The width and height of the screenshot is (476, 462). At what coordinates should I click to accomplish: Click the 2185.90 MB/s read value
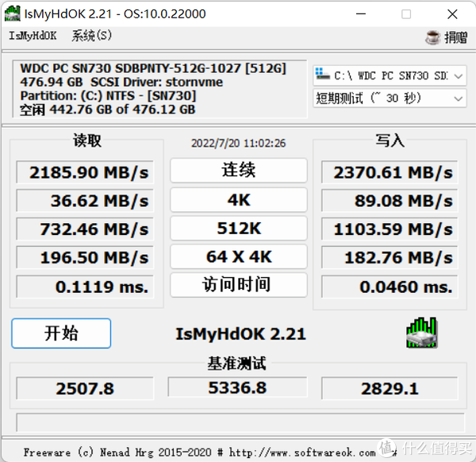pyautogui.click(x=85, y=172)
